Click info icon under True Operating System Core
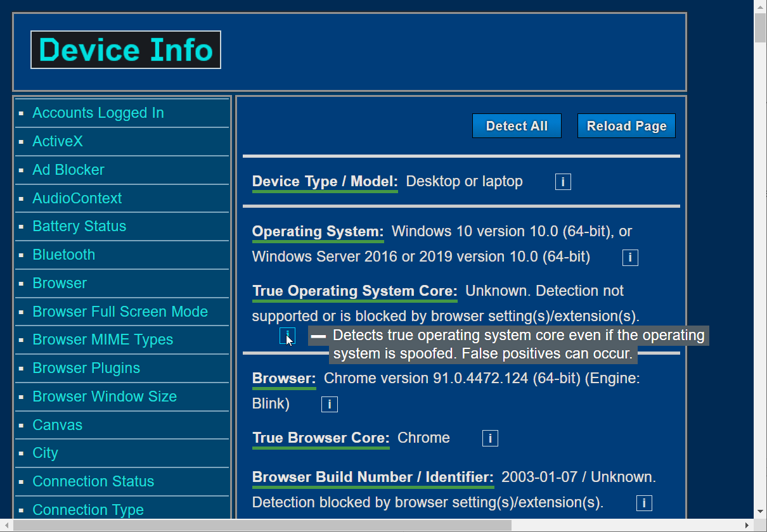The height and width of the screenshot is (532, 767). click(x=288, y=336)
